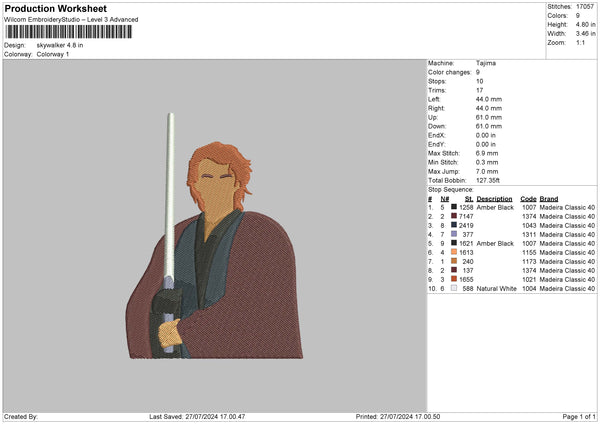Screen dimensions: 600x424
Task: Click the Left value 44.0 mm
Action: coord(489,99)
